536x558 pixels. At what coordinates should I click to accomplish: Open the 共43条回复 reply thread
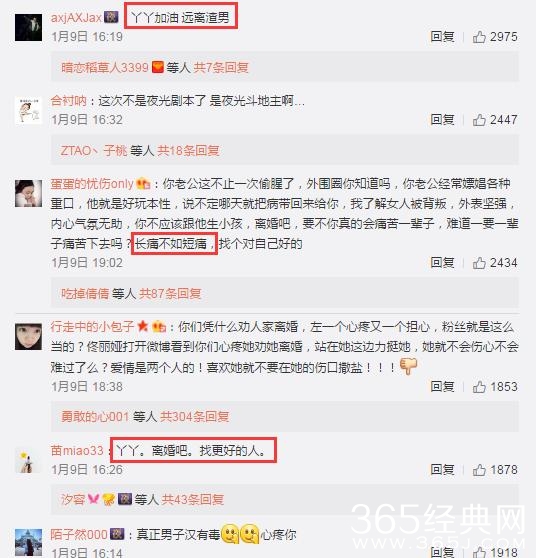click(193, 500)
